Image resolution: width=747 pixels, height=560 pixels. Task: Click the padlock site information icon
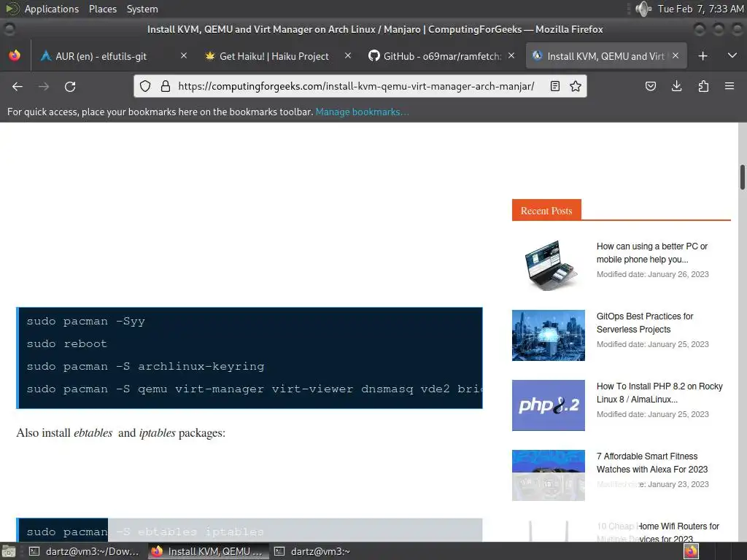[166, 86]
